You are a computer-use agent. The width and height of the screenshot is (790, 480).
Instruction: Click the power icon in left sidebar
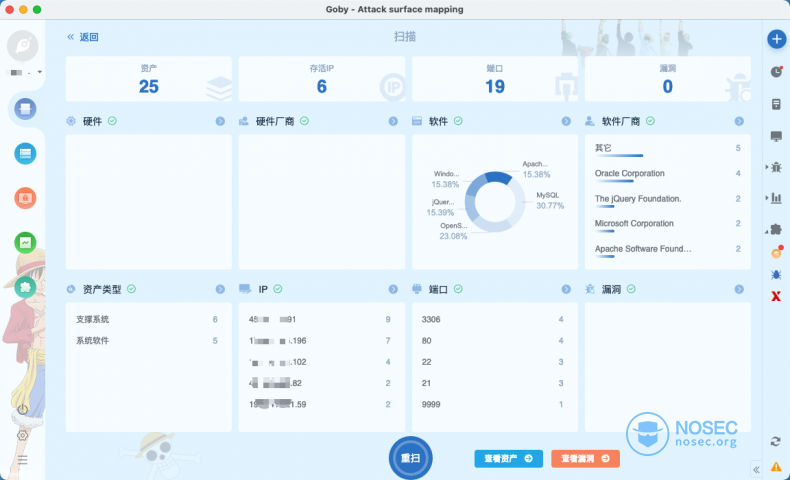click(23, 409)
